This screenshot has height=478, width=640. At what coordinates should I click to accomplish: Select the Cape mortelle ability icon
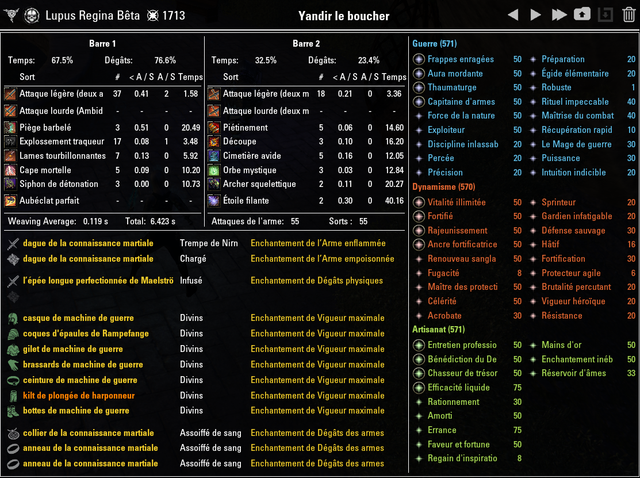pos(10,170)
